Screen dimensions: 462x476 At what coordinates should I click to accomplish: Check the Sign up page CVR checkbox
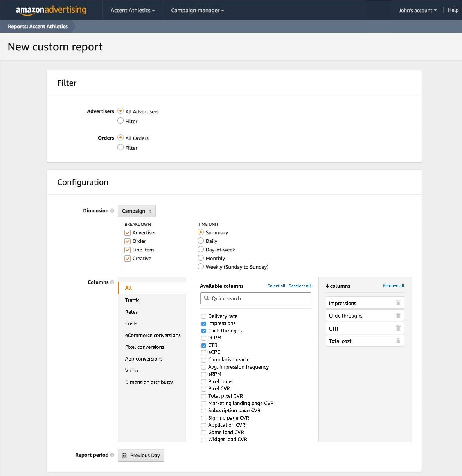pos(204,418)
